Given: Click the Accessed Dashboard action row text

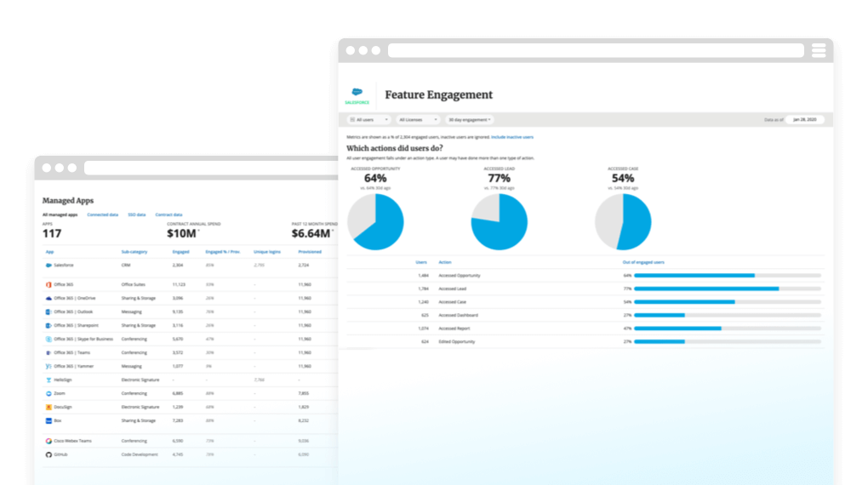Looking at the screenshot, I should click(x=459, y=315).
